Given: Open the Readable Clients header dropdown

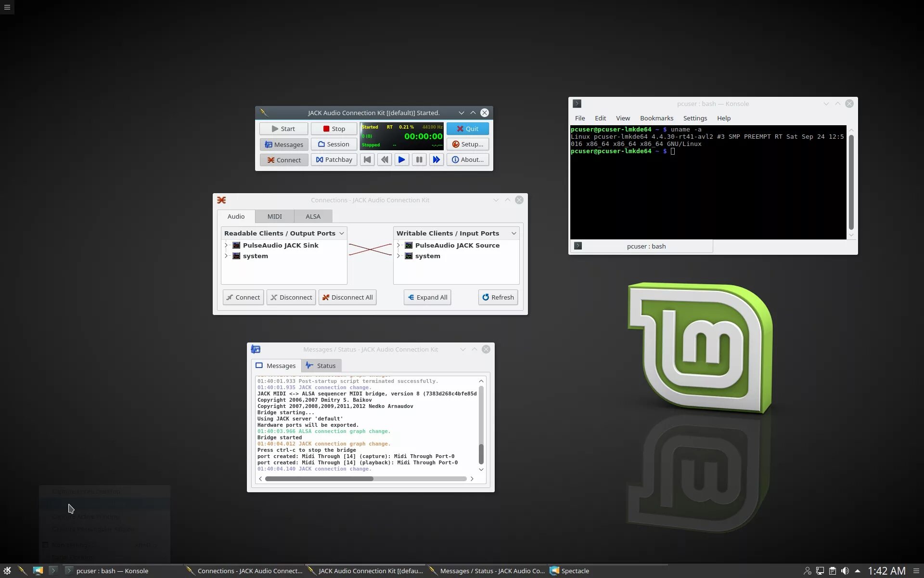Looking at the screenshot, I should point(341,233).
